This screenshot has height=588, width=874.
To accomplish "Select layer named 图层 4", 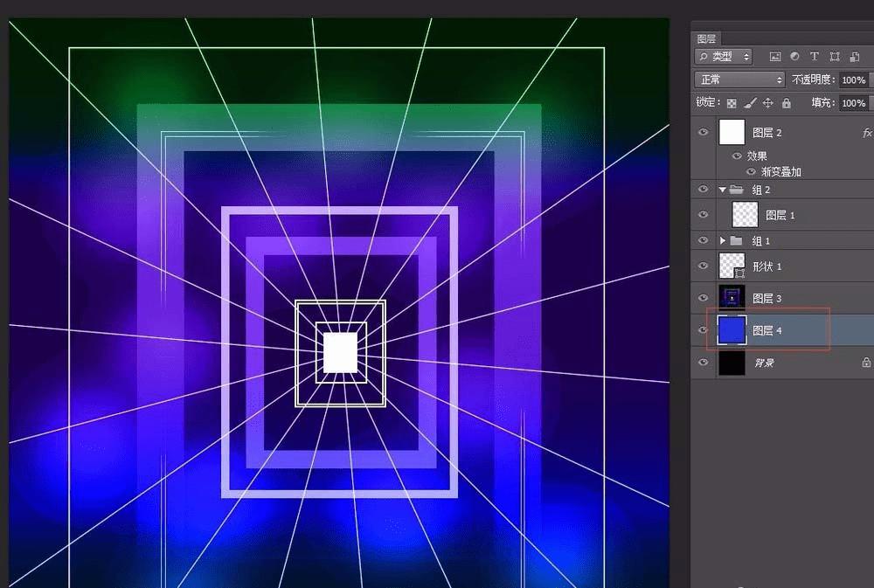I will coord(767,330).
